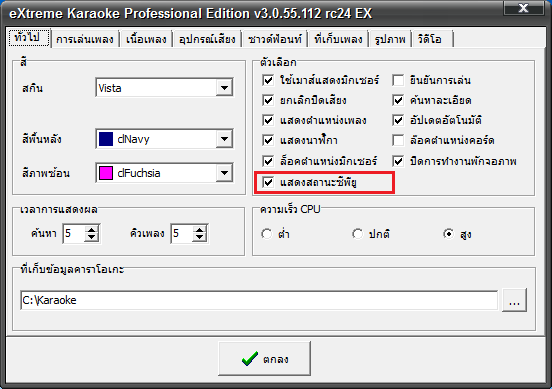The image size is (552, 389).
Task: Toggle แสดงนาฬิกา checkbox
Action: [x=268, y=140]
